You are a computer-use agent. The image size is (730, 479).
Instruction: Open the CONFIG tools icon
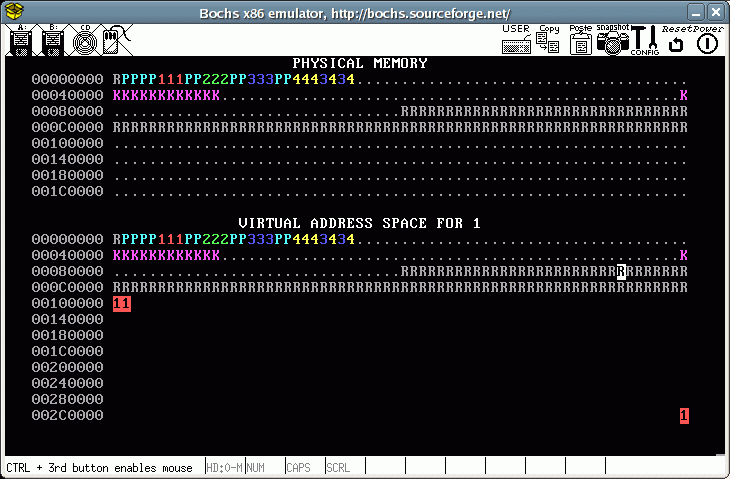(644, 40)
